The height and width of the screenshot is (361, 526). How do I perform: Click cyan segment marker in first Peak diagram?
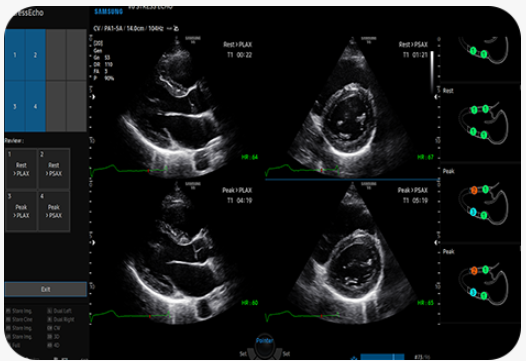(x=473, y=212)
